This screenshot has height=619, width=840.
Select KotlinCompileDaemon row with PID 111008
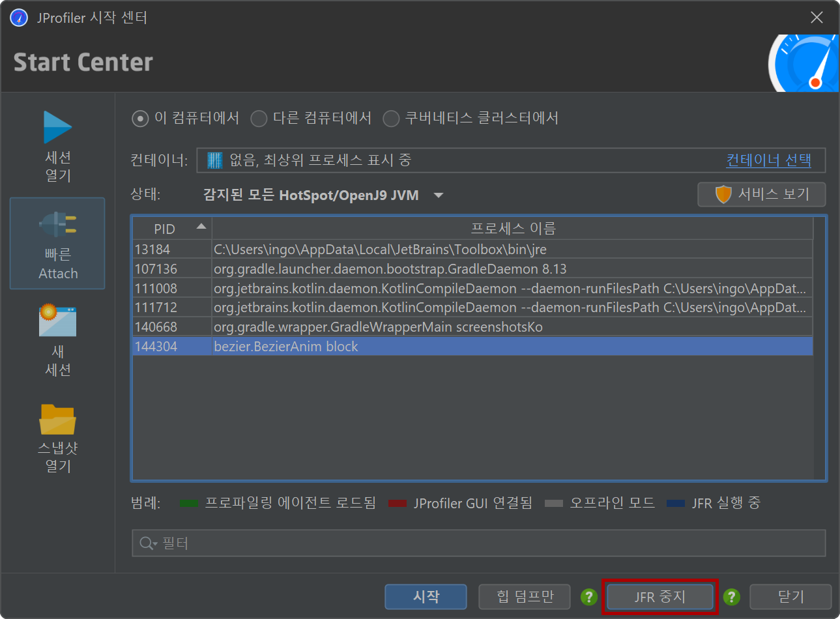tap(472, 288)
